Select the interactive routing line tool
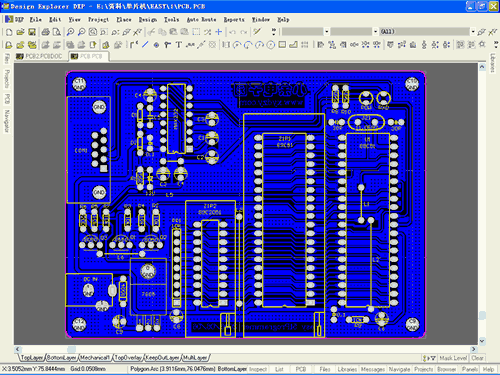 [x=145, y=44]
